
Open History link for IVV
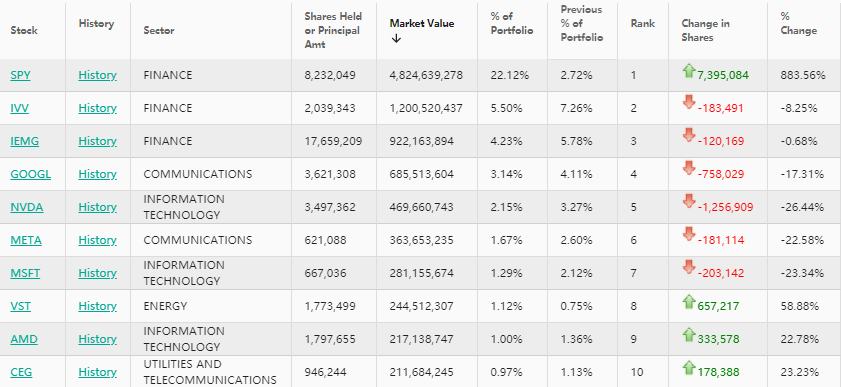click(97, 108)
